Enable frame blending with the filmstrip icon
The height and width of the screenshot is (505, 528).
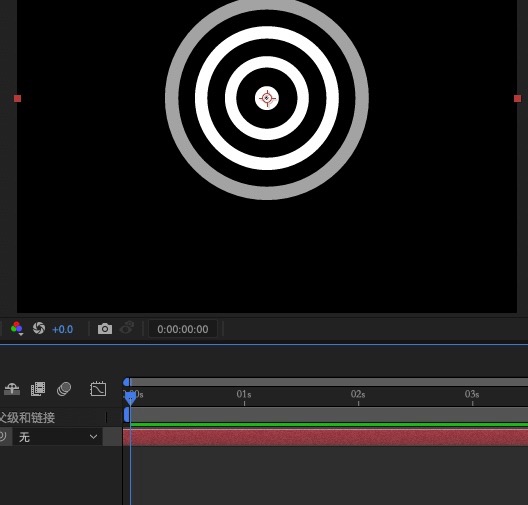[38, 389]
